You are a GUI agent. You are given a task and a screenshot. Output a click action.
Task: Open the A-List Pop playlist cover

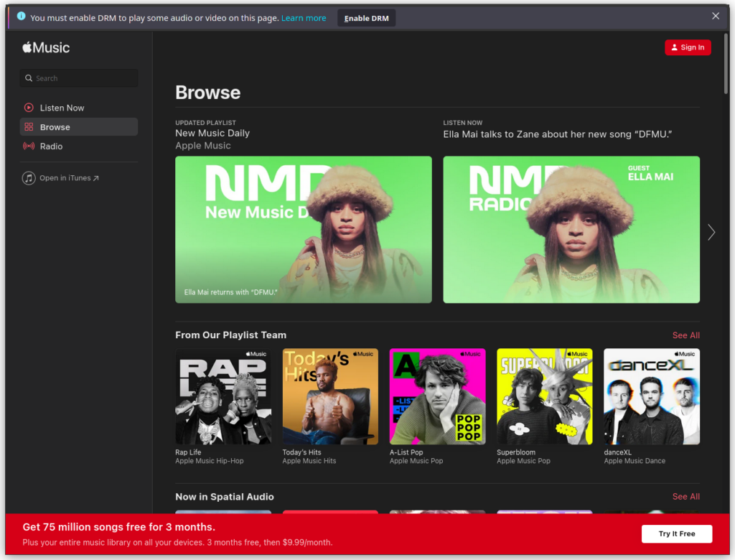[437, 396]
